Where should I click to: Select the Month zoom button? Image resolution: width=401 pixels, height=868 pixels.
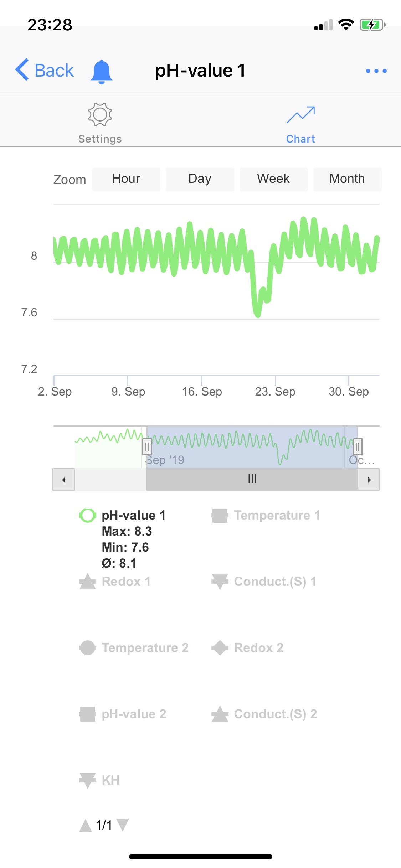(x=347, y=179)
